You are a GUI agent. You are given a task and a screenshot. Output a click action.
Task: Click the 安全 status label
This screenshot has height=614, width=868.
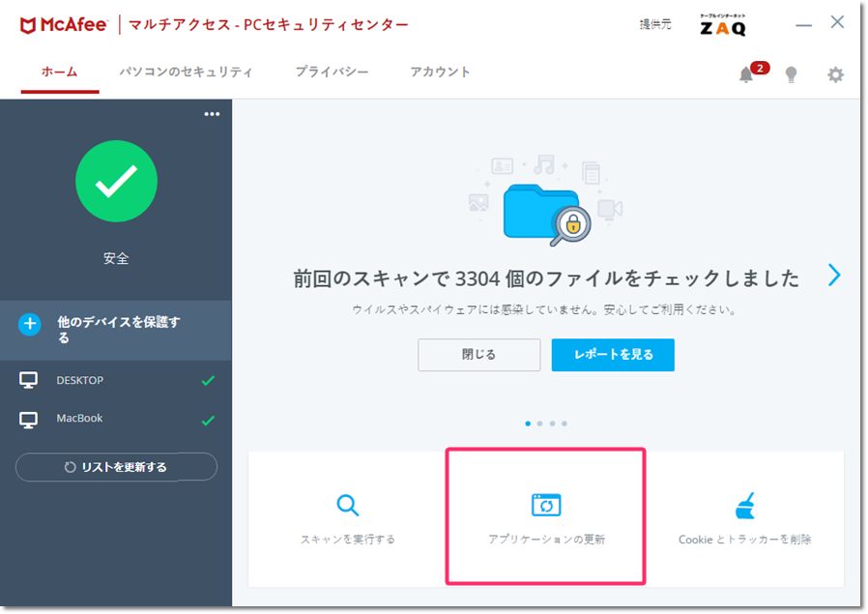(x=116, y=258)
